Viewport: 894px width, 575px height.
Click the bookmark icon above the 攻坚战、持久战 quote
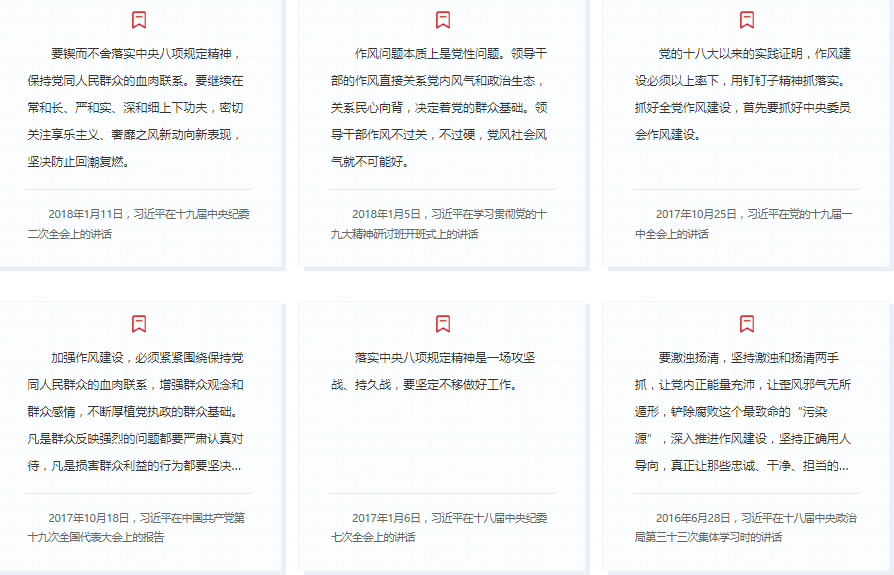pyautogui.click(x=443, y=323)
